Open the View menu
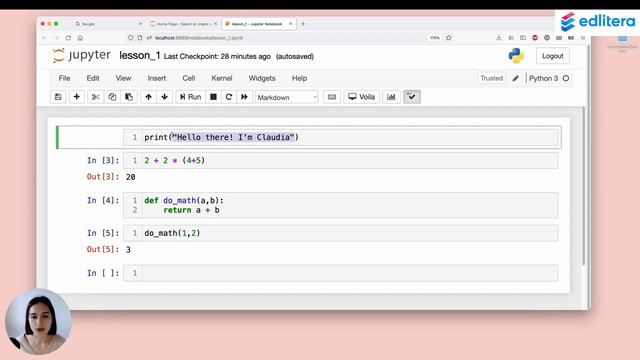This screenshot has width=640, height=360. [123, 78]
